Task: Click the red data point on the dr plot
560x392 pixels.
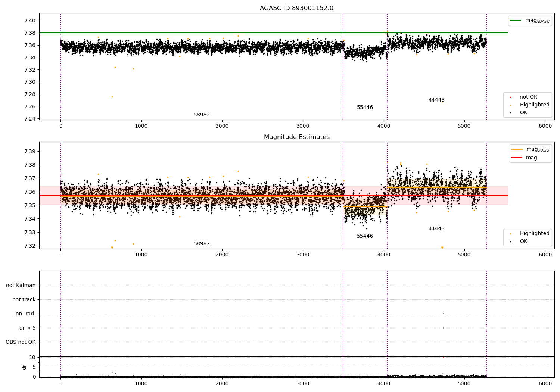Action: [444, 358]
